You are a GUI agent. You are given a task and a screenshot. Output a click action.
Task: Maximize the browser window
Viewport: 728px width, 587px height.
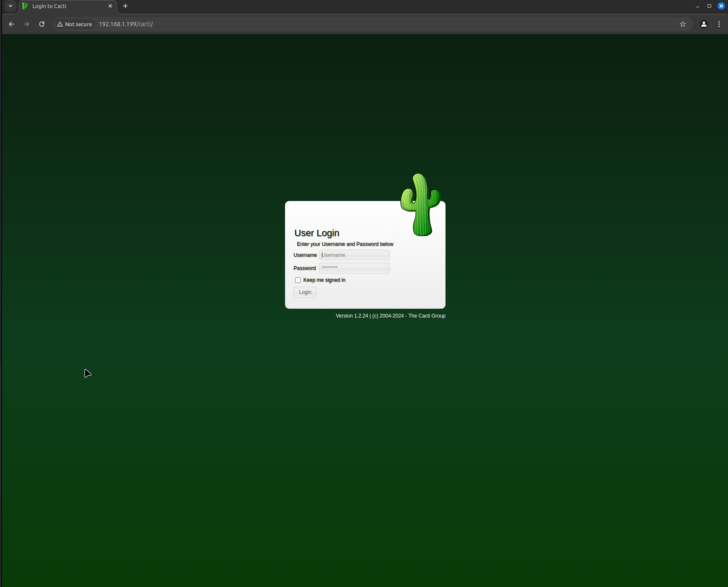coord(709,6)
